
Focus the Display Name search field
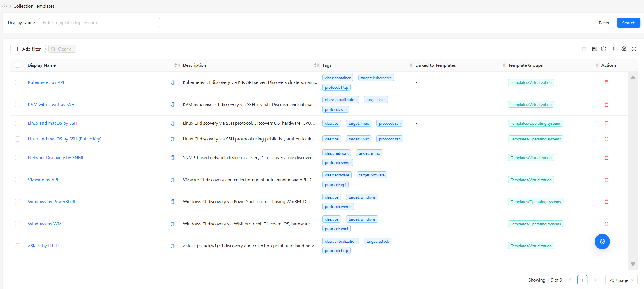99,23
